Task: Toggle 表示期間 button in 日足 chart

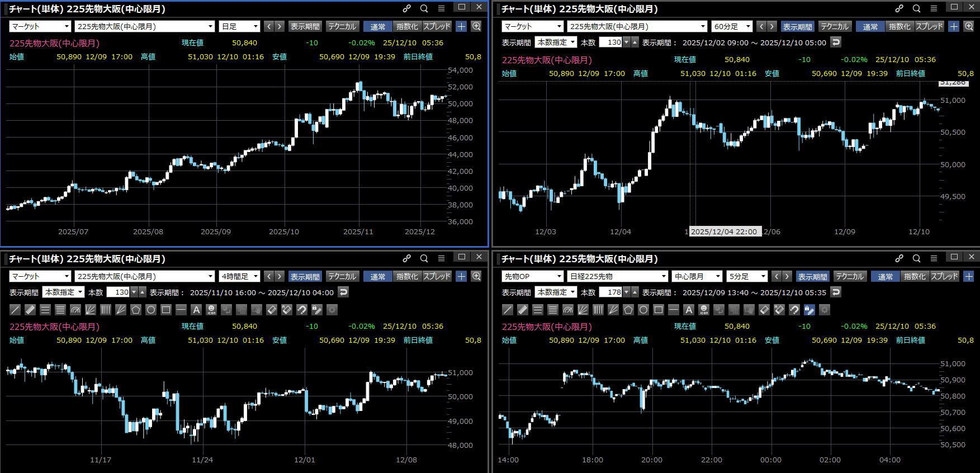Action: coord(305,26)
